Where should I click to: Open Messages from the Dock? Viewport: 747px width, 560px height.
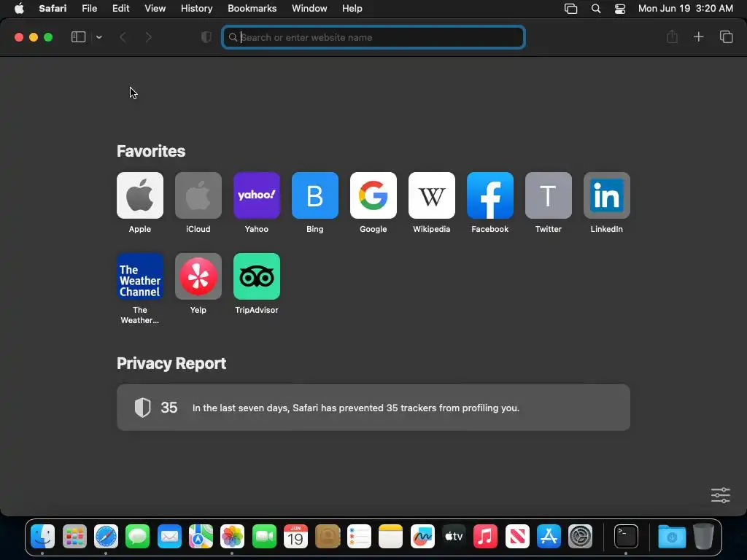(x=138, y=537)
